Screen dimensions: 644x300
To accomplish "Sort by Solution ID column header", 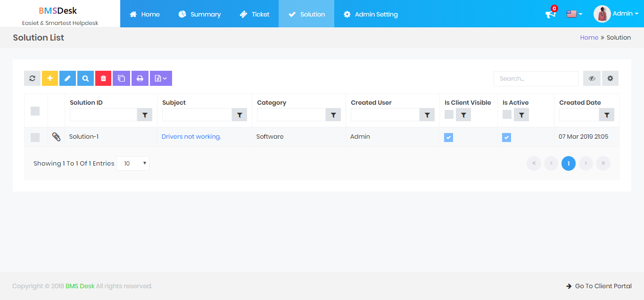I will pyautogui.click(x=86, y=102).
